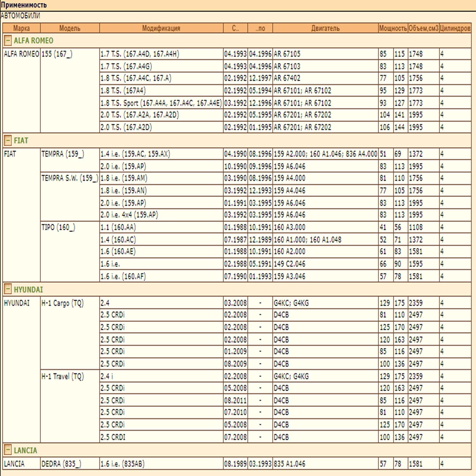Image resolution: width=476 pixels, height=476 pixels.
Task: Select model DEDRA (835_)
Action: click(x=61, y=464)
